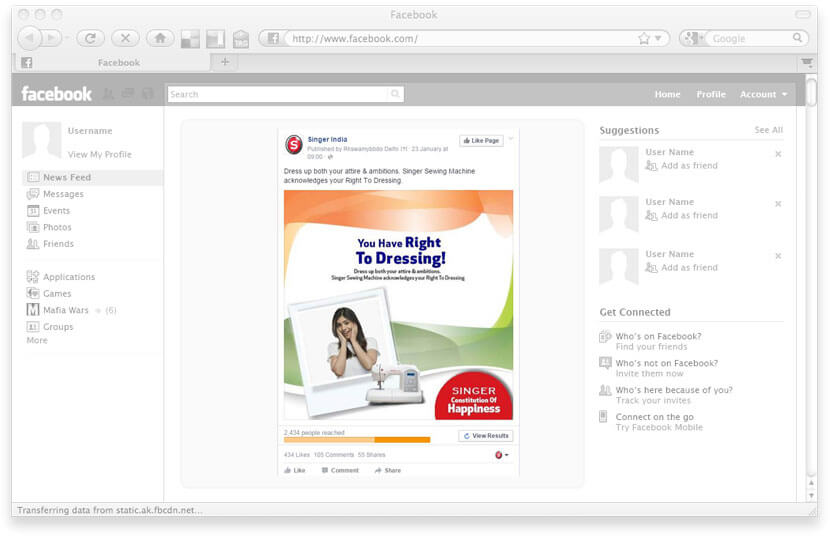Click Find your friends link
The image size is (837, 536).
click(x=651, y=346)
